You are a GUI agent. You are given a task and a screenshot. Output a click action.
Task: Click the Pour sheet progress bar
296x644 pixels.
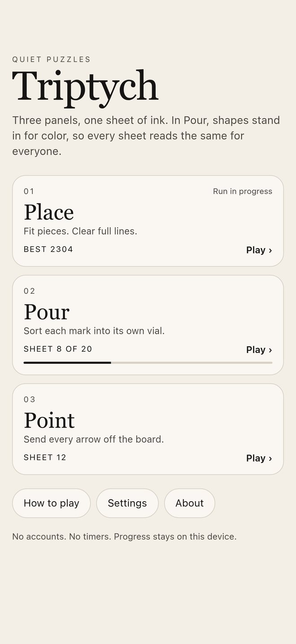[148, 362]
